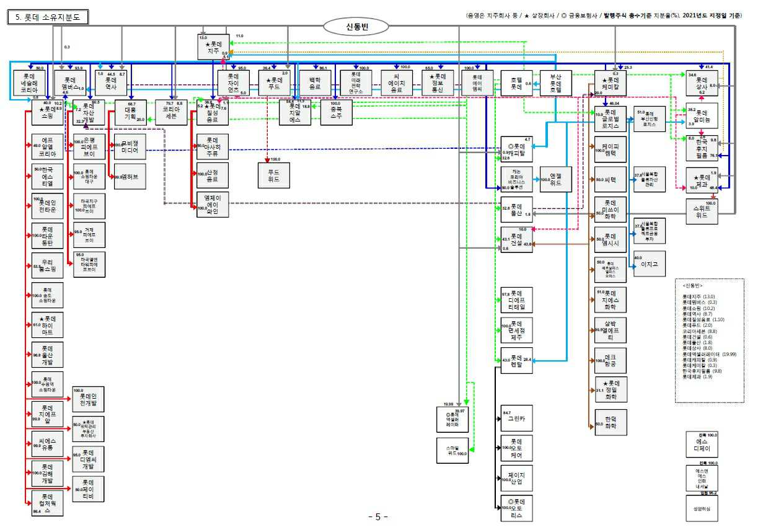Click the ★롯데지주 company box
This screenshot has width=763, height=532.
coord(214,47)
